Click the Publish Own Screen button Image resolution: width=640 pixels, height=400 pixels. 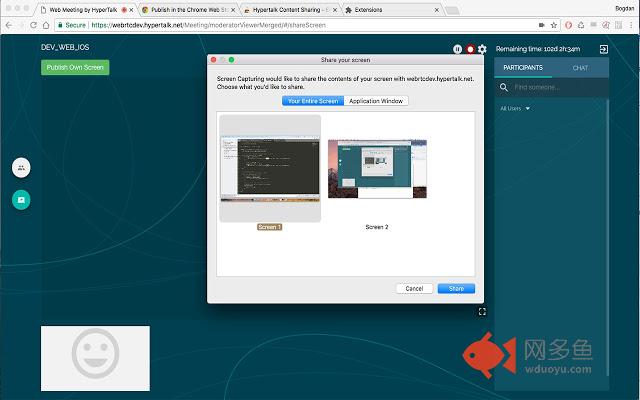(75, 67)
